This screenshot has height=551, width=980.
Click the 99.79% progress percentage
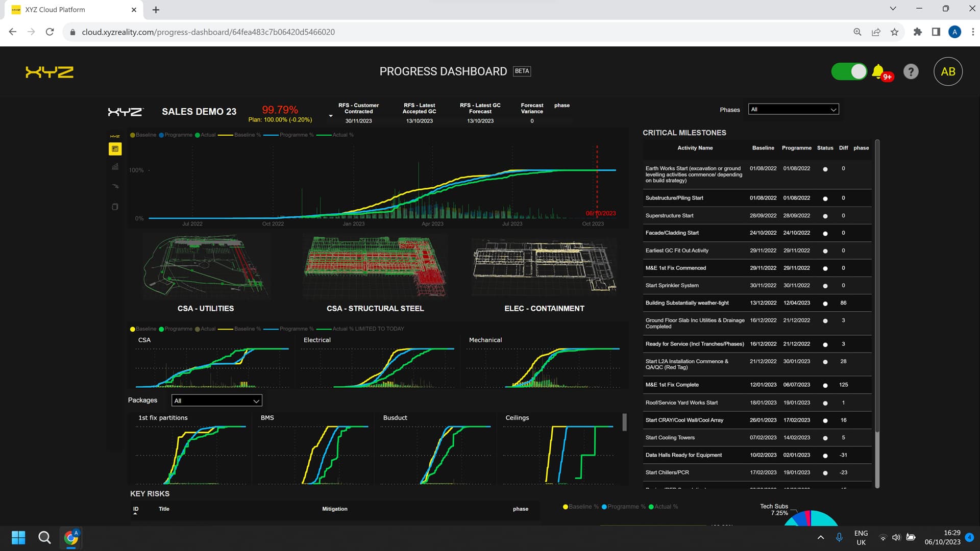[x=280, y=109]
